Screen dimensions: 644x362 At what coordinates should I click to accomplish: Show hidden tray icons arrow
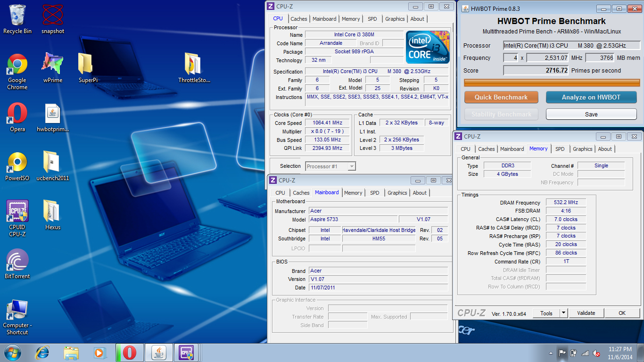click(551, 353)
